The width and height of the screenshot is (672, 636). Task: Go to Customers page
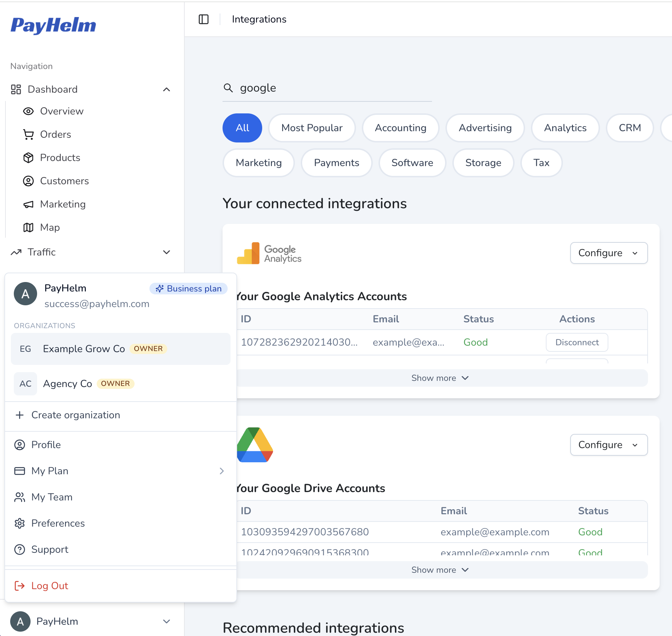point(64,181)
